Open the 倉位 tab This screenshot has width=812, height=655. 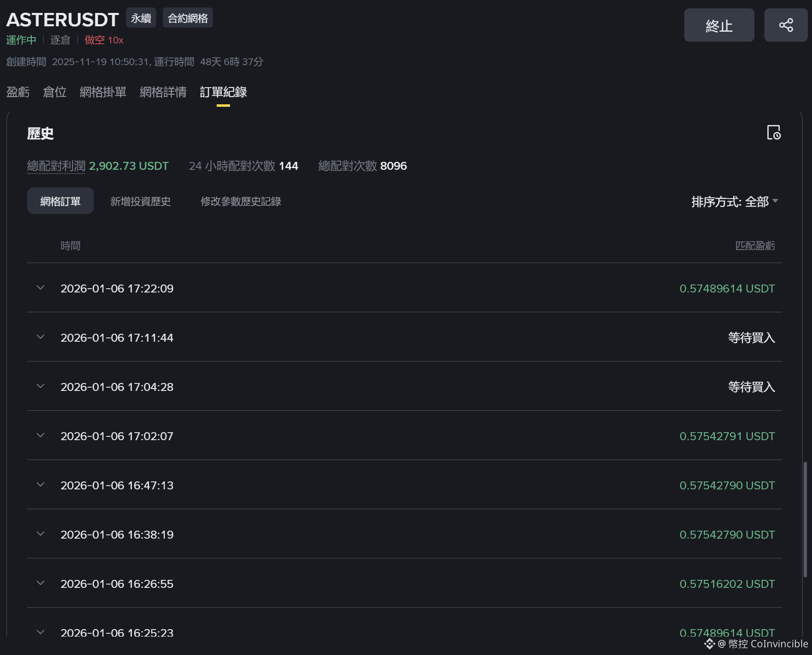pos(54,92)
